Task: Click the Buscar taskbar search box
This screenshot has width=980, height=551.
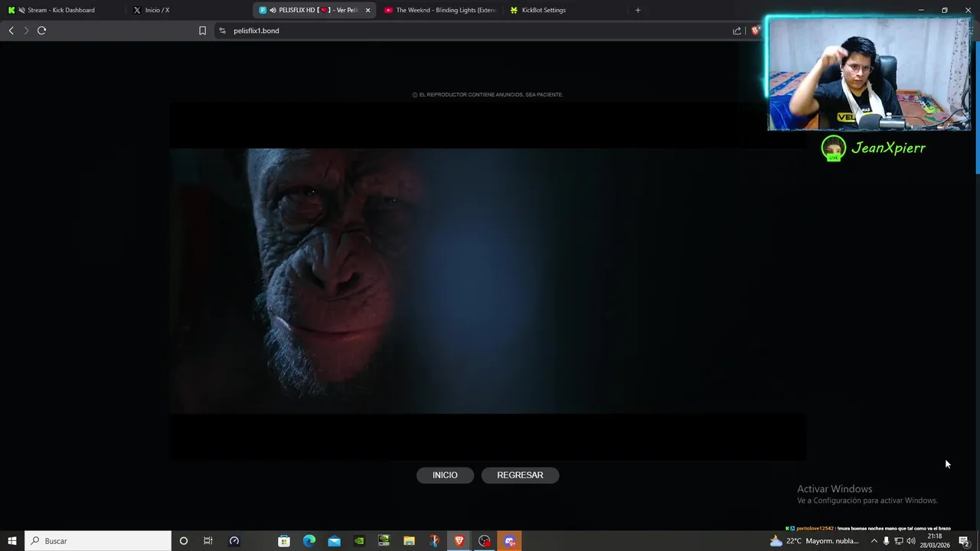Action: pyautogui.click(x=98, y=541)
